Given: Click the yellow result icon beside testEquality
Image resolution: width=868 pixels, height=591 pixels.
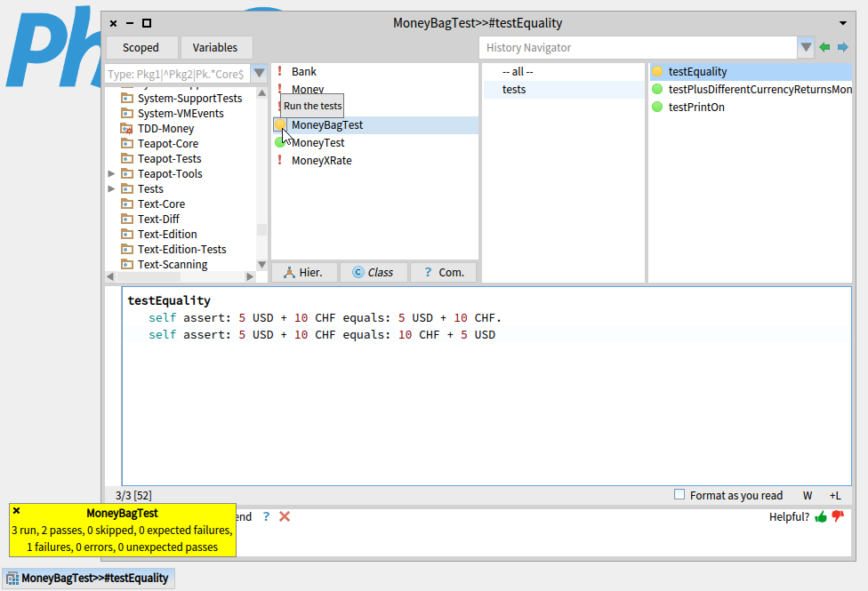Looking at the screenshot, I should pyautogui.click(x=657, y=71).
